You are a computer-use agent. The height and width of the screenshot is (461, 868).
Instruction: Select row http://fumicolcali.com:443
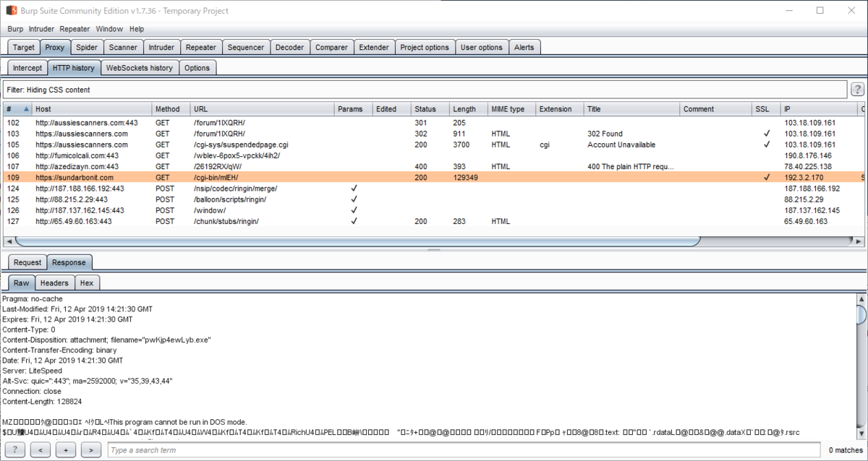434,155
